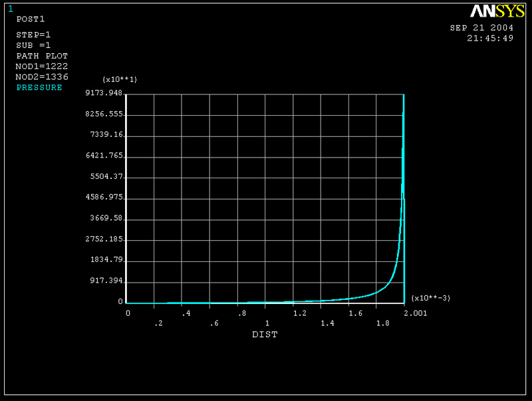The height and width of the screenshot is (401, 532).
Task: Click the DIST axis title
Action: (265, 334)
